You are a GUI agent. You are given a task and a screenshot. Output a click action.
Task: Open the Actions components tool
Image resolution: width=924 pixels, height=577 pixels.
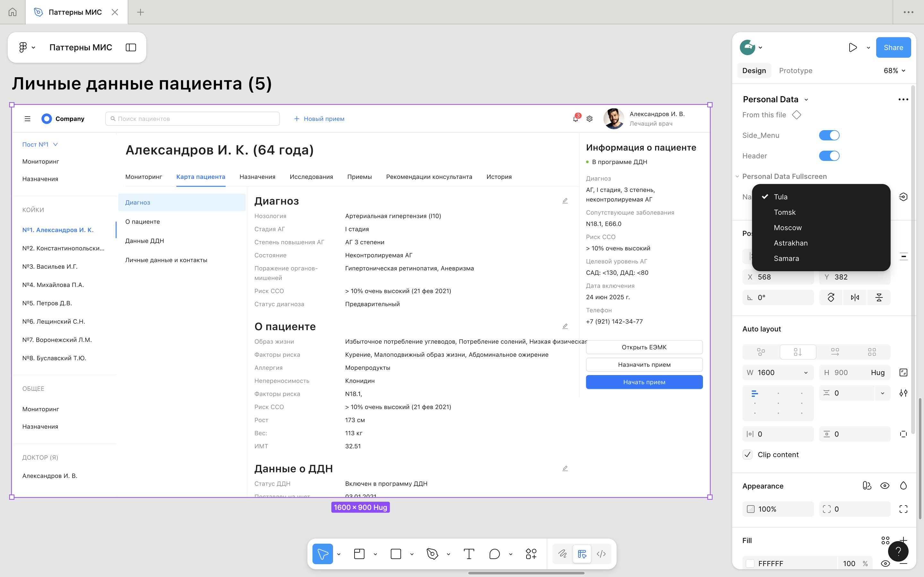click(531, 554)
